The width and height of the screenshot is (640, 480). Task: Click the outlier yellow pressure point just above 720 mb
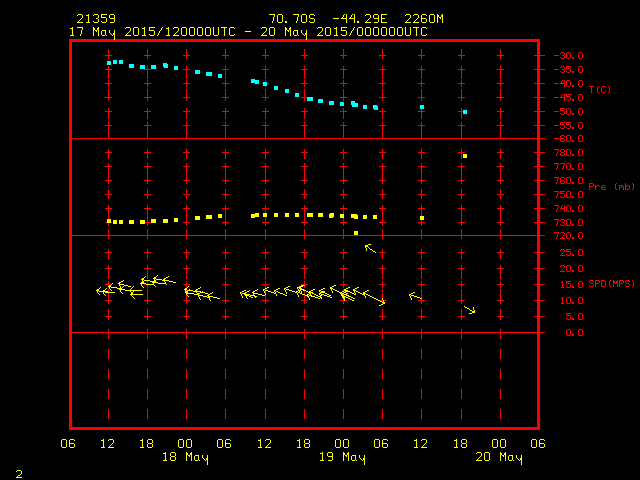356,233
